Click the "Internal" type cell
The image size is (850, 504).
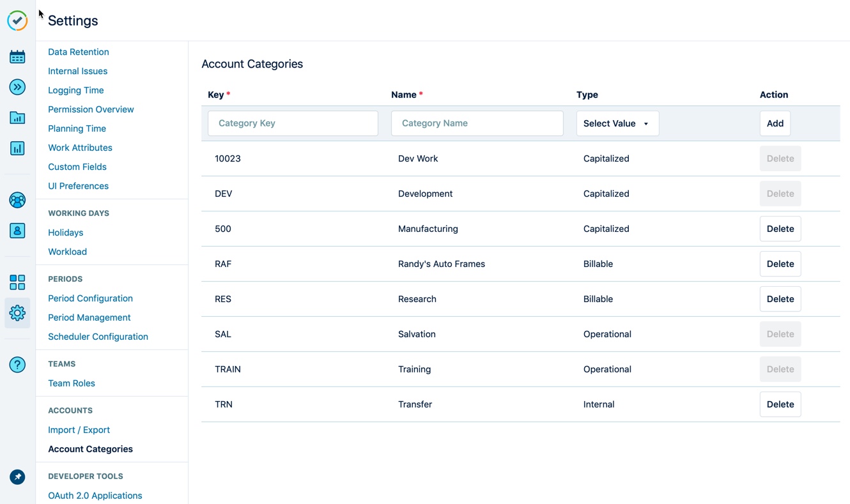coord(599,404)
